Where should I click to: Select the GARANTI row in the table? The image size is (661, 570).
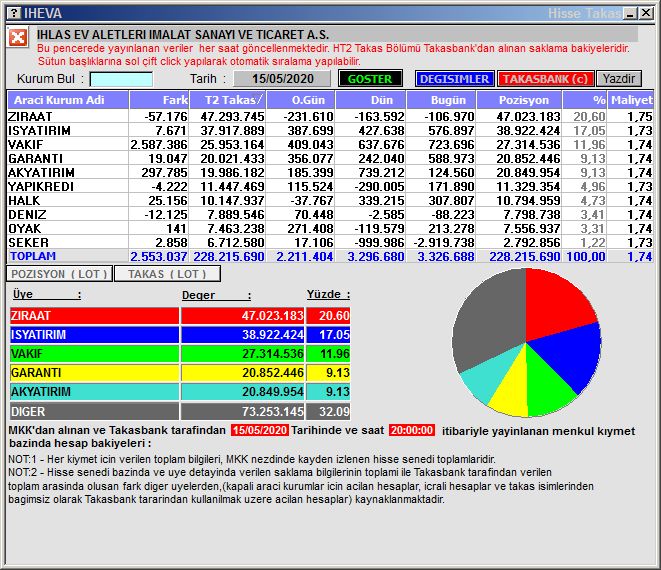[x=330, y=159]
